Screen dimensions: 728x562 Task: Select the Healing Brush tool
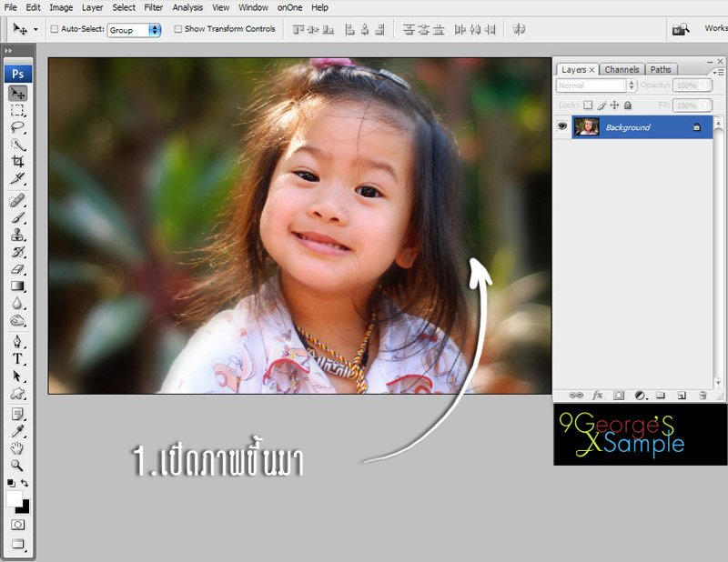point(17,200)
